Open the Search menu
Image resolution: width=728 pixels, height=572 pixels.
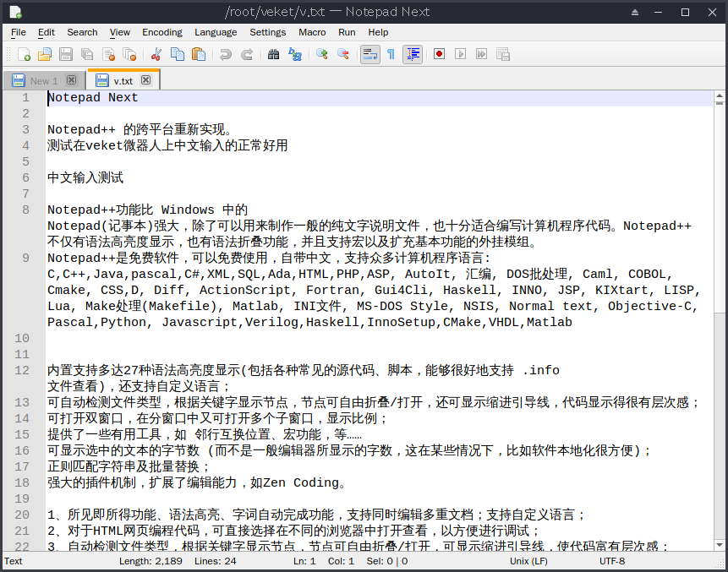(82, 32)
